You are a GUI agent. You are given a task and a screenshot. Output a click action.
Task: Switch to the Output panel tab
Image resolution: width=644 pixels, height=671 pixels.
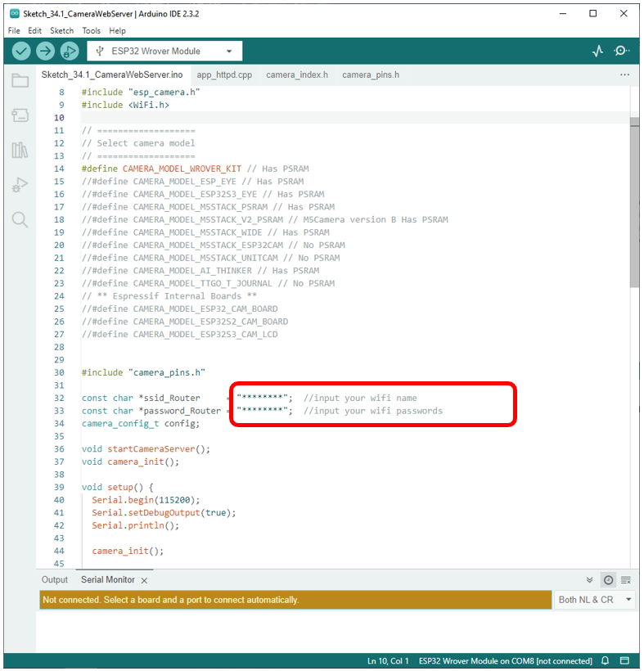(x=55, y=580)
